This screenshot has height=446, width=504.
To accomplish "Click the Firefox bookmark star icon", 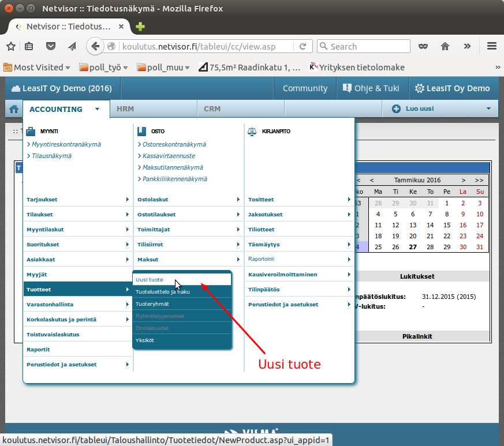I will (x=11, y=46).
